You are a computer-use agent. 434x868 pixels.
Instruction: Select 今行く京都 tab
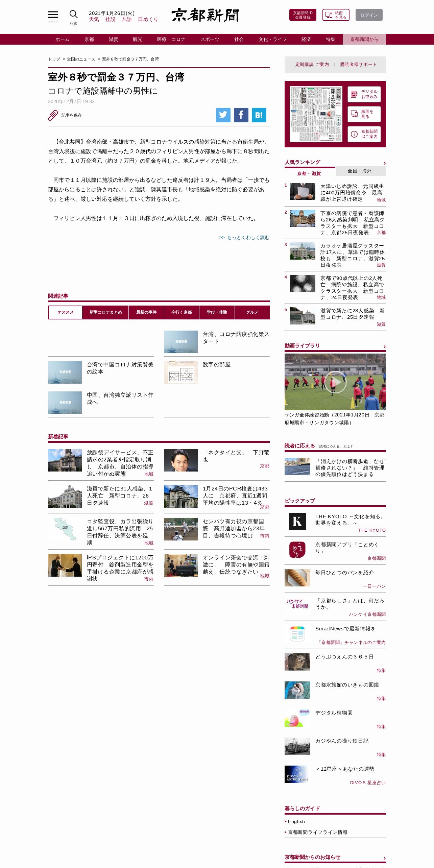182,312
